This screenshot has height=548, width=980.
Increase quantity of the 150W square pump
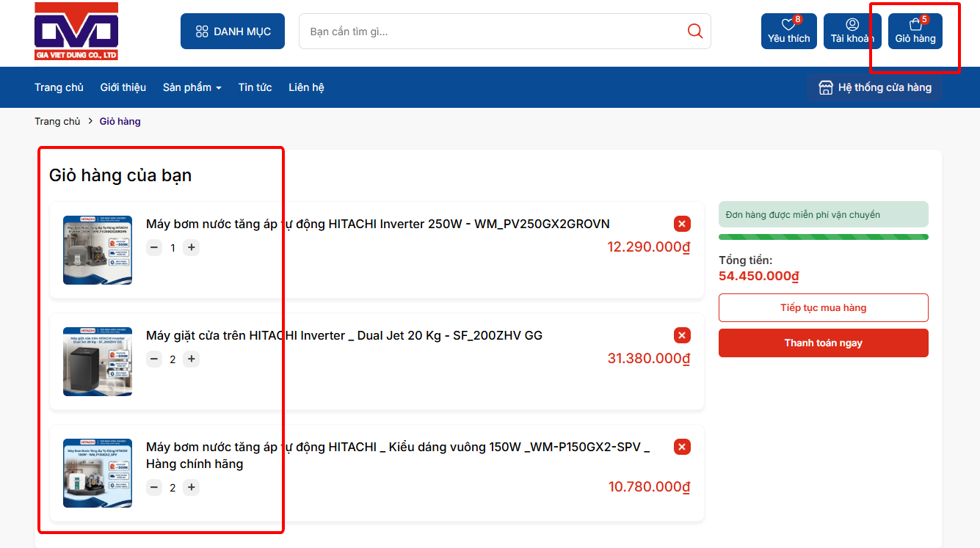[191, 487]
